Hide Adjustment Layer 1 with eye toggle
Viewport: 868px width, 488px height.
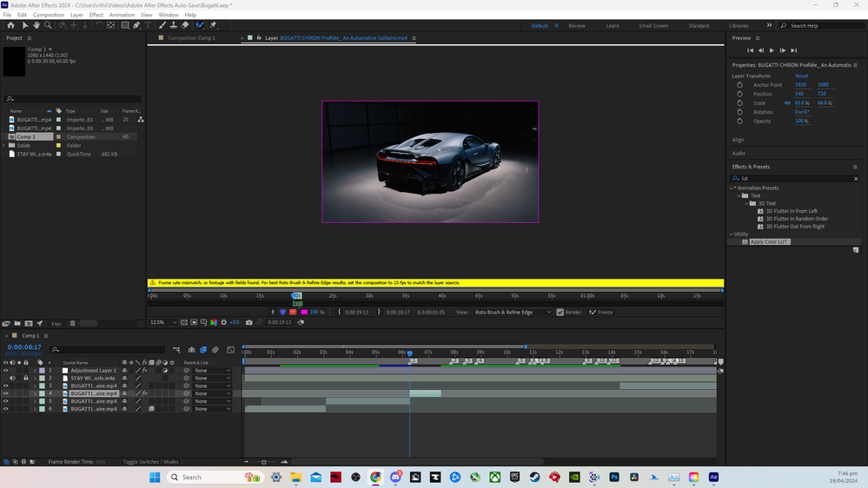5,371
